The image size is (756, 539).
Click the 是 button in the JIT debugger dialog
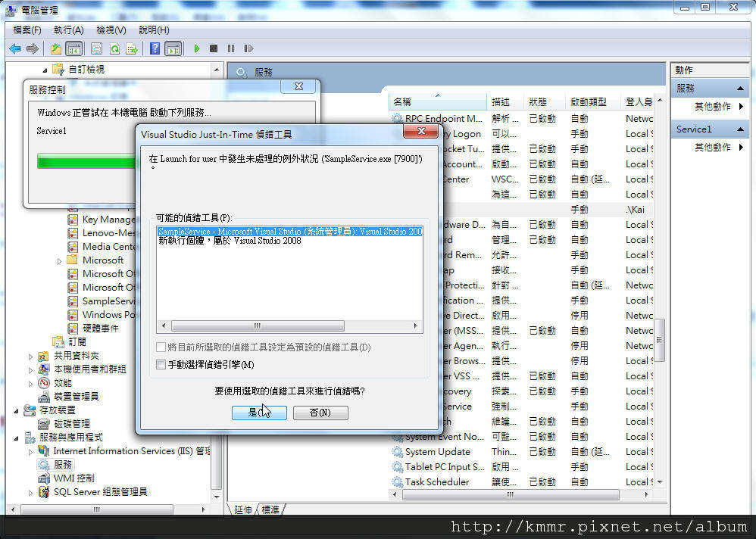pyautogui.click(x=259, y=413)
